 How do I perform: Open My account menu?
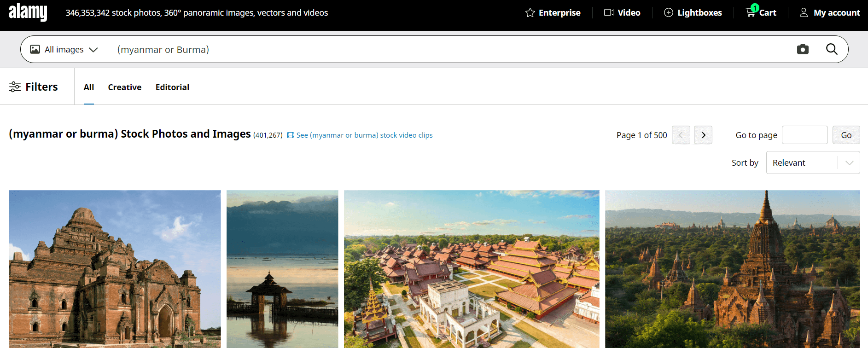829,13
